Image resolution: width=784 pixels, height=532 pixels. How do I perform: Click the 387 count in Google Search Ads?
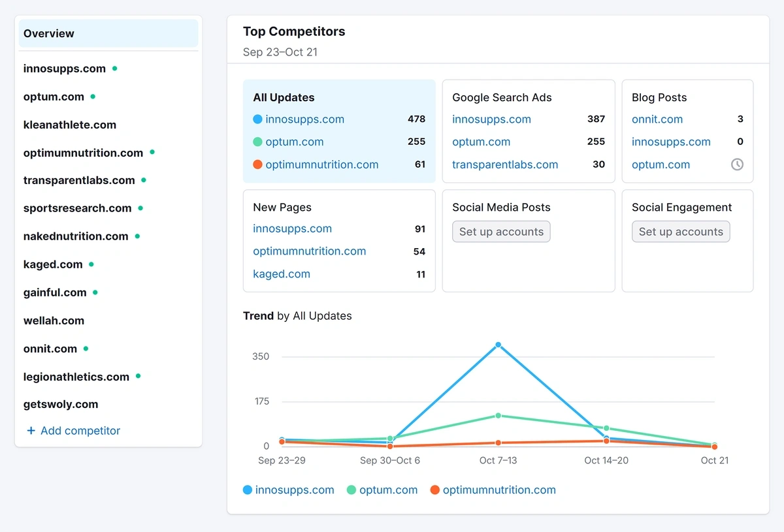[x=596, y=119]
